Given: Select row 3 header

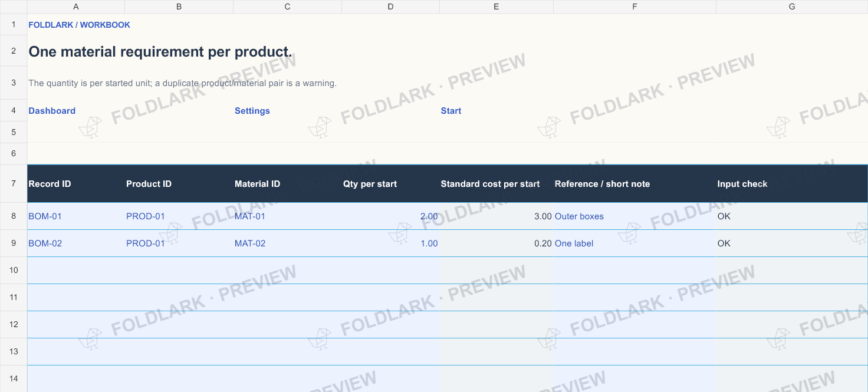Looking at the screenshot, I should 14,83.
